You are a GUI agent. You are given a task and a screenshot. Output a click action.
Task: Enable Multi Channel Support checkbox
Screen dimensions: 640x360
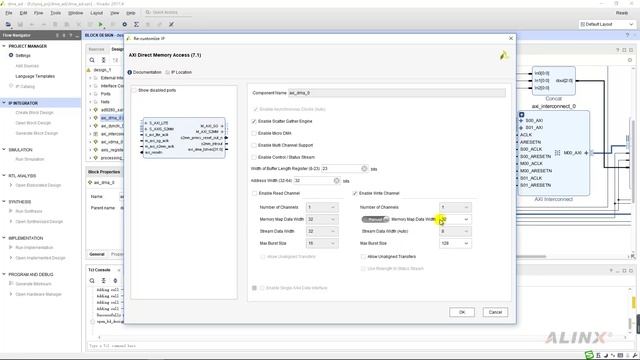tap(254, 145)
